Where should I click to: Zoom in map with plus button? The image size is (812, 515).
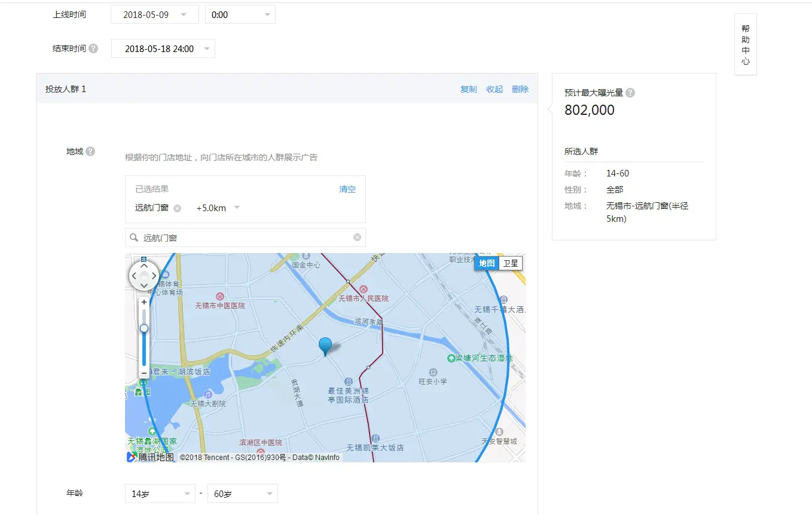tap(144, 303)
